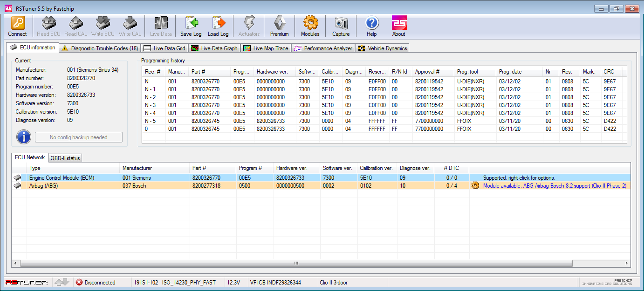The height and width of the screenshot is (291, 644).
Task: Click the blue info circle under Current panel
Action: pyautogui.click(x=23, y=137)
